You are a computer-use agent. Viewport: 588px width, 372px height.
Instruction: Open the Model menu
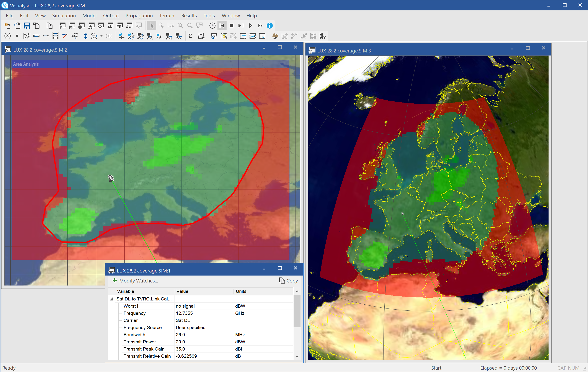click(x=89, y=16)
